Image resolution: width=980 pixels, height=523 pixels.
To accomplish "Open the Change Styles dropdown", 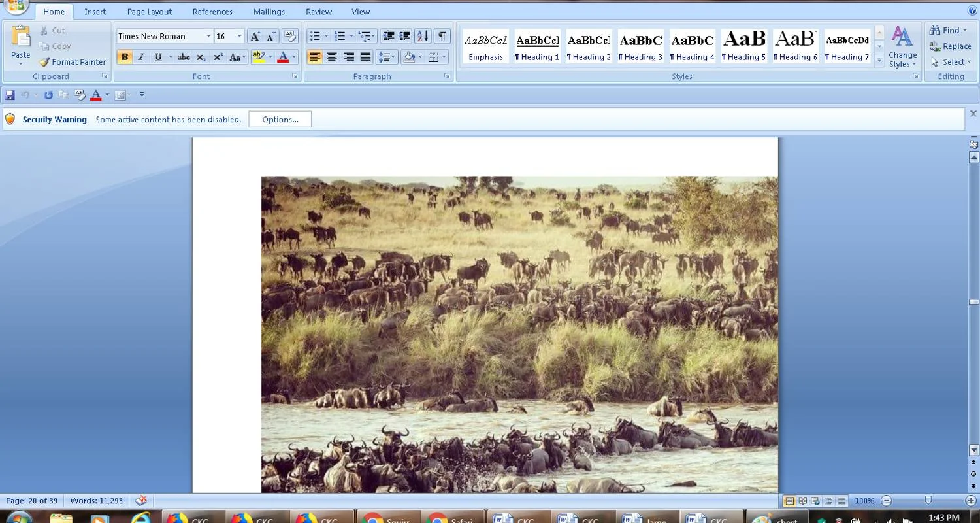I will click(x=902, y=48).
